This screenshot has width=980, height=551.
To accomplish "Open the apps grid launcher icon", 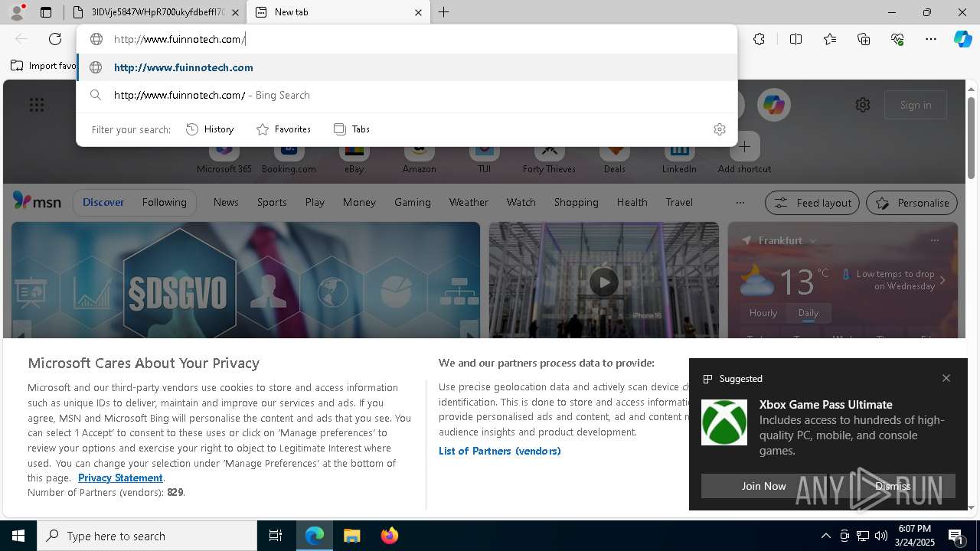I will tap(37, 105).
